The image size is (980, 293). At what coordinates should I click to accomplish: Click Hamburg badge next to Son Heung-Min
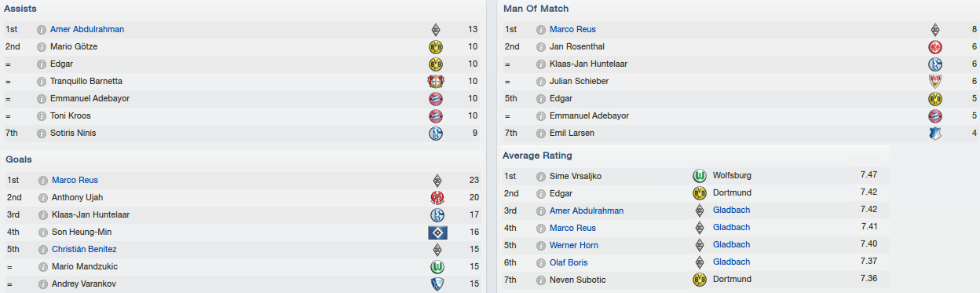[437, 233]
